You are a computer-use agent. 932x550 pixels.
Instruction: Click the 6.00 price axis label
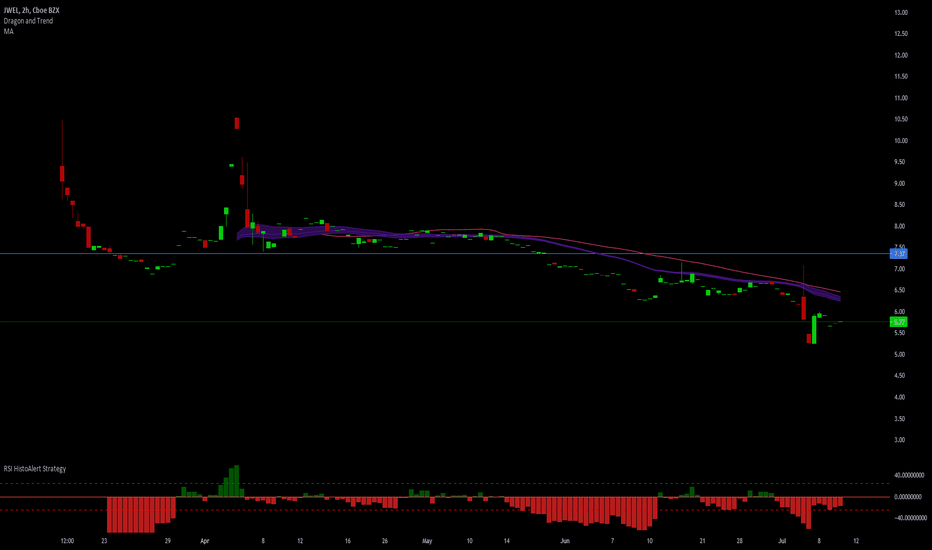[x=899, y=312]
